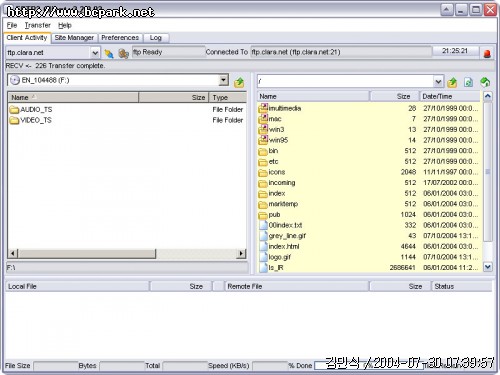The width and height of the screenshot is (500, 375).
Task: Select the VIDEO_TS folder icon
Action: click(x=14, y=120)
